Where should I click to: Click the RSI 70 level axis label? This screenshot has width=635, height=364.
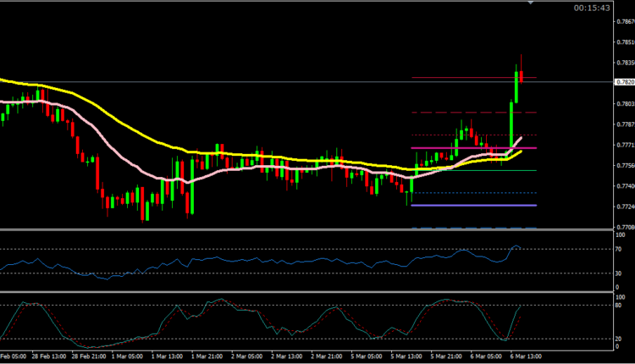(618, 248)
